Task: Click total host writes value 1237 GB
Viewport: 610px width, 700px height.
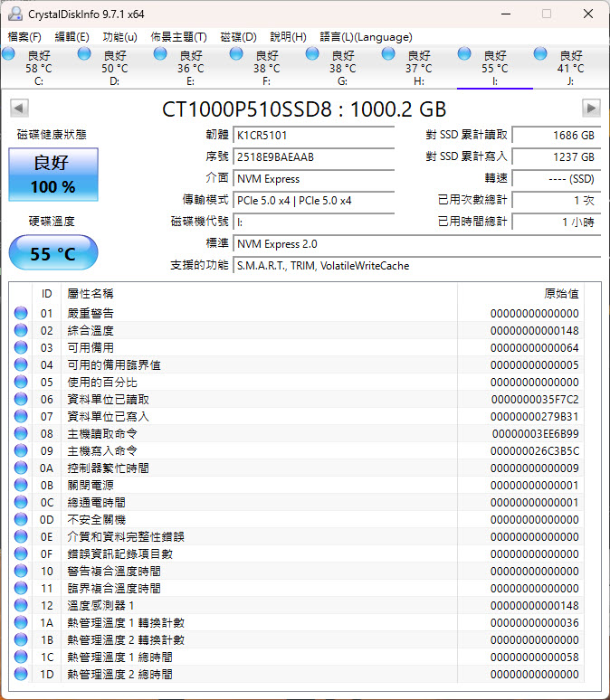Action: point(556,157)
